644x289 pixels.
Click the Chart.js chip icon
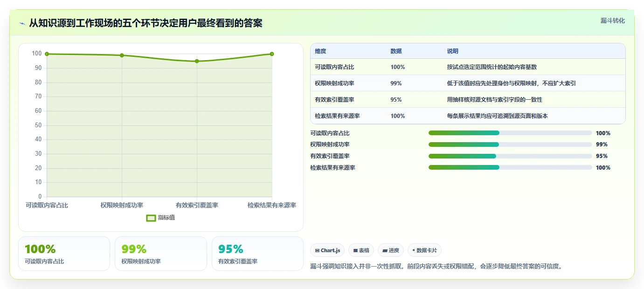pos(318,251)
